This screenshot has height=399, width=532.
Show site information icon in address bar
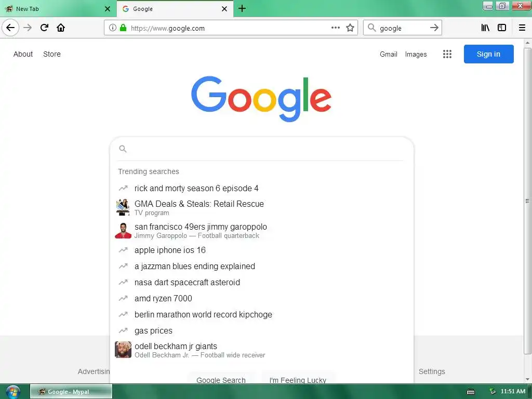coord(113,28)
